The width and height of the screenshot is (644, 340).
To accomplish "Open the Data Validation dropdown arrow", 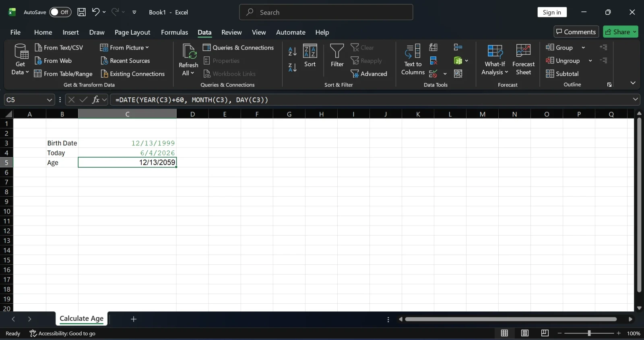I will 445,74.
